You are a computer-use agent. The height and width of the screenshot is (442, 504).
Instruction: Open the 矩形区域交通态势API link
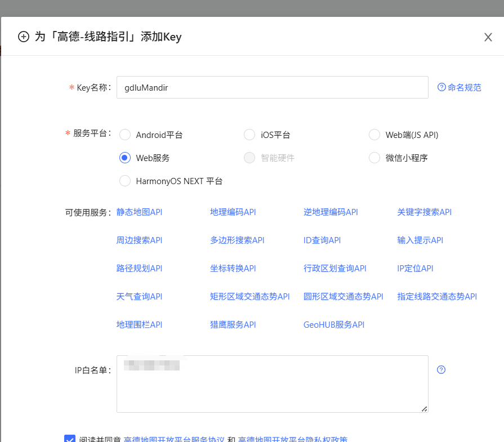(250, 296)
